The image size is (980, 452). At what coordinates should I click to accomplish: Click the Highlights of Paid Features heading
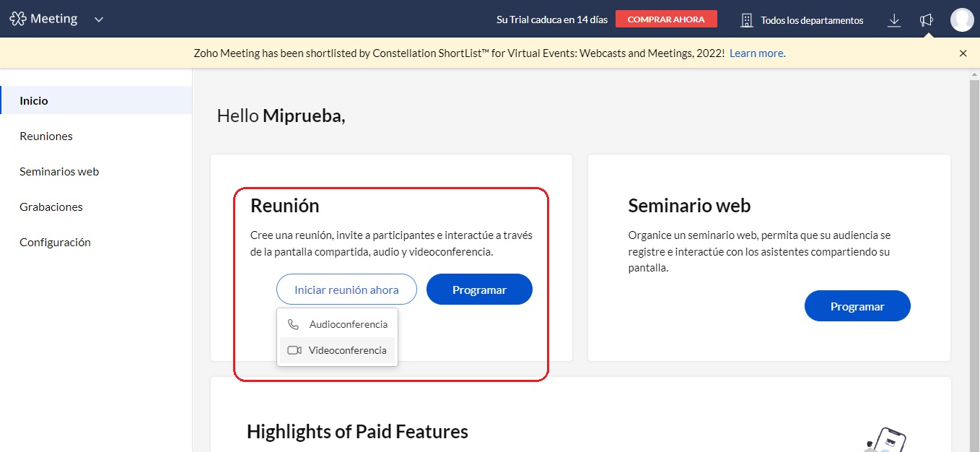tap(357, 432)
